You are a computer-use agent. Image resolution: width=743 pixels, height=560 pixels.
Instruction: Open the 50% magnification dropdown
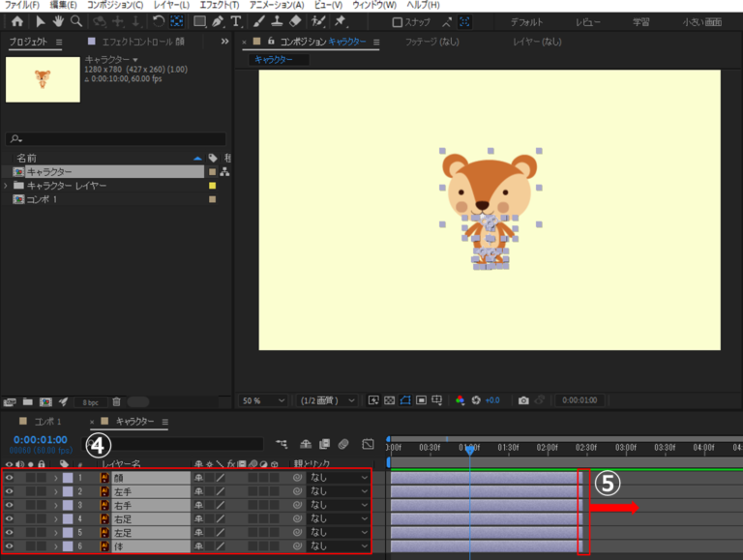pos(264,400)
